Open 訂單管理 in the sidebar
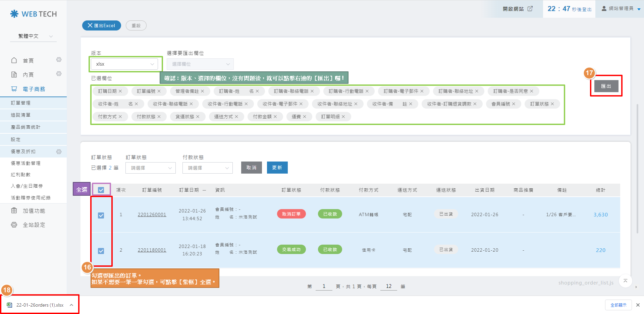The width and height of the screenshot is (644, 314). click(21, 103)
